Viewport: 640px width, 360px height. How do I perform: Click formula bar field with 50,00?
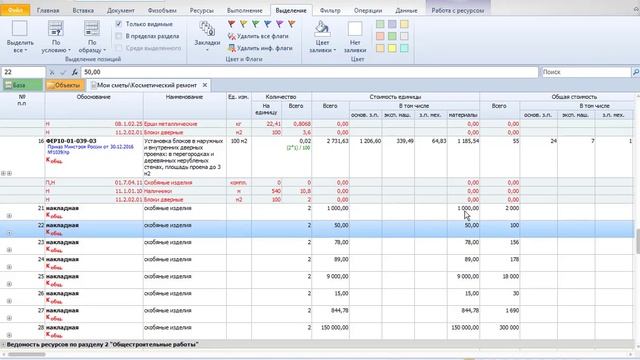(309, 72)
